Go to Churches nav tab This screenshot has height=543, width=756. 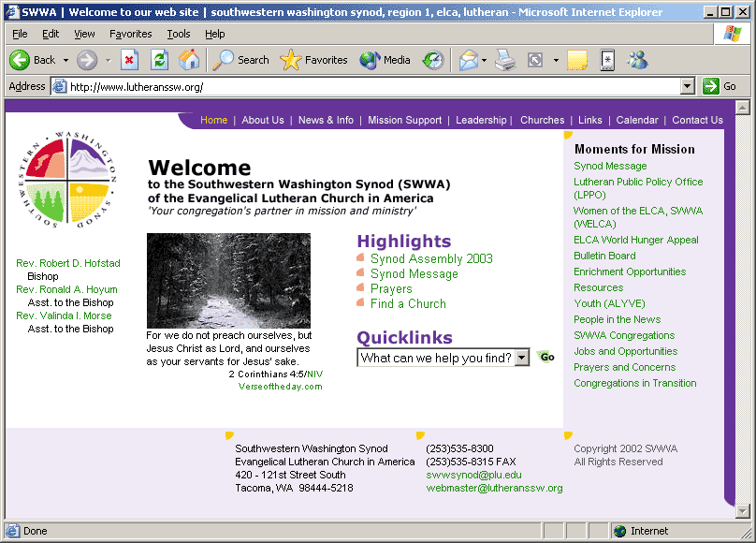(x=542, y=120)
